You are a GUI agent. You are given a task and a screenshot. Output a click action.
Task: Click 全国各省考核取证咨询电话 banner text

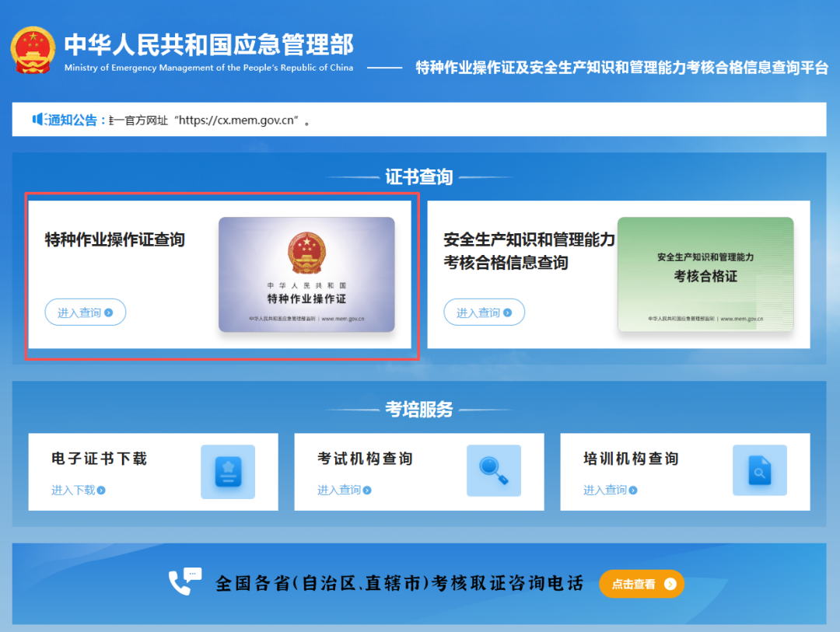click(399, 583)
